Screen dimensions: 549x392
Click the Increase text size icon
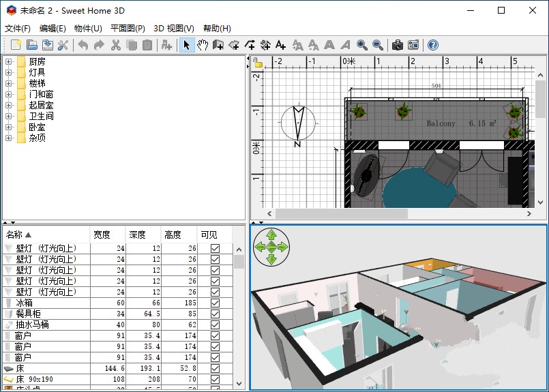coord(297,45)
